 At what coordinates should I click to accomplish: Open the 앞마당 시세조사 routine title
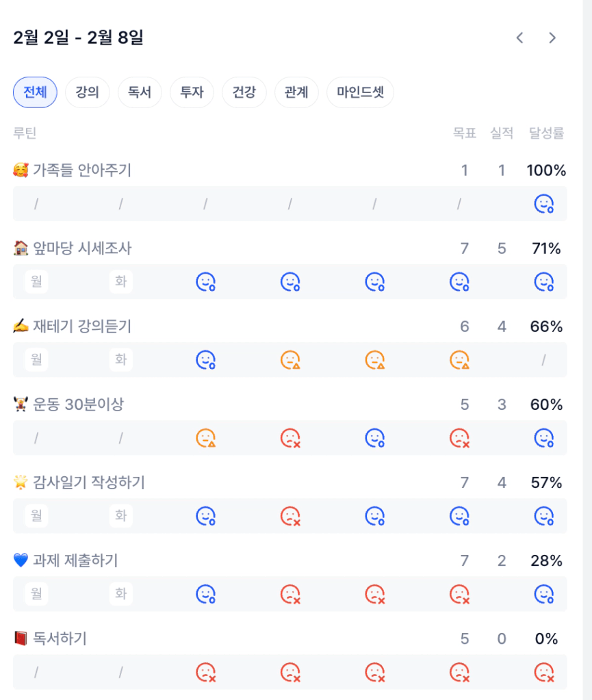pyautogui.click(x=82, y=248)
